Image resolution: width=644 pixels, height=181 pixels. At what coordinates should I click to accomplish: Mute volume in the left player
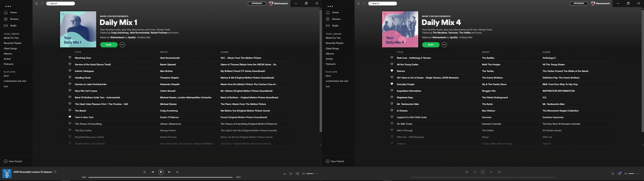[303, 174]
